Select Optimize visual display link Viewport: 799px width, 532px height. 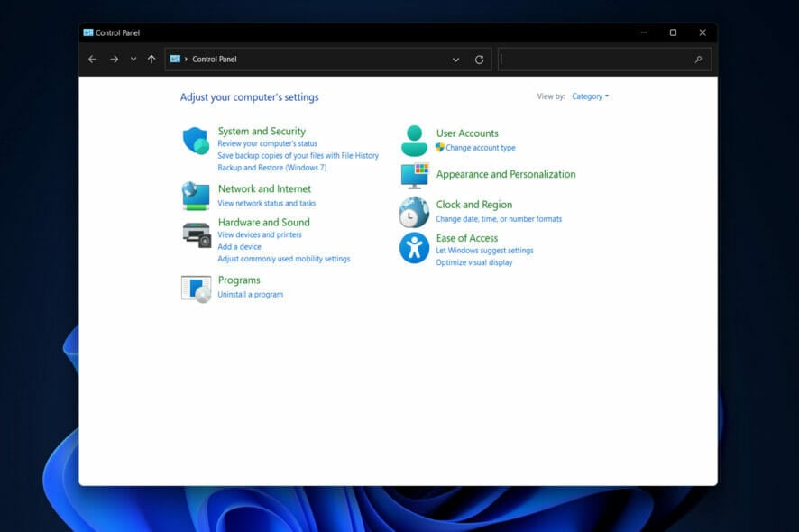tap(473, 262)
